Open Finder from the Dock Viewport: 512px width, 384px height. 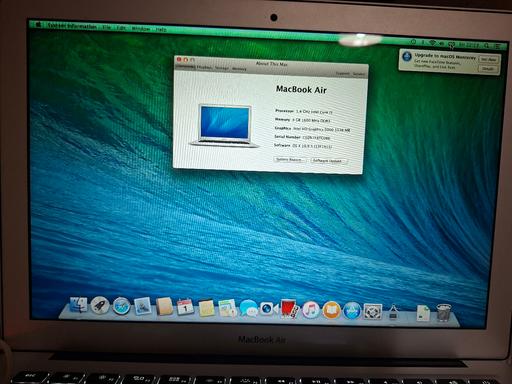tap(78, 305)
